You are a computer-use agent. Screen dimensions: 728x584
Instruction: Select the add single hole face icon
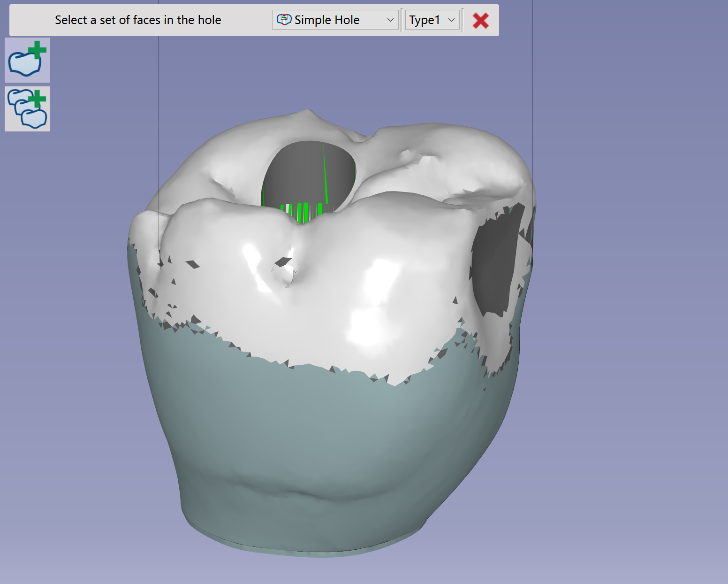click(27, 60)
